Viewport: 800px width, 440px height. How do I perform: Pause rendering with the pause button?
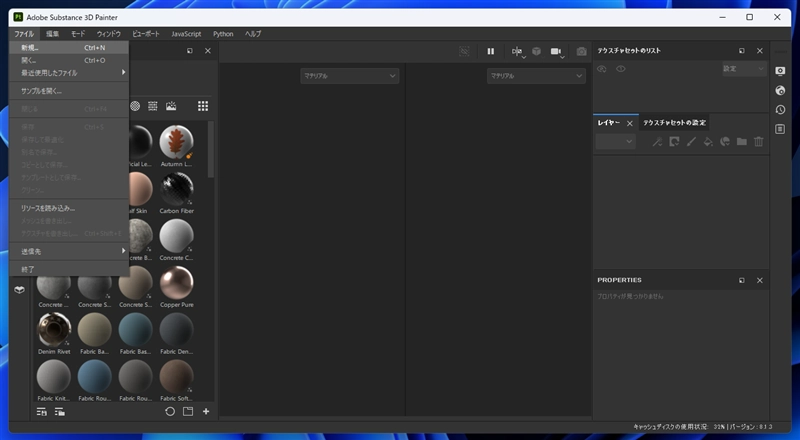(x=491, y=51)
